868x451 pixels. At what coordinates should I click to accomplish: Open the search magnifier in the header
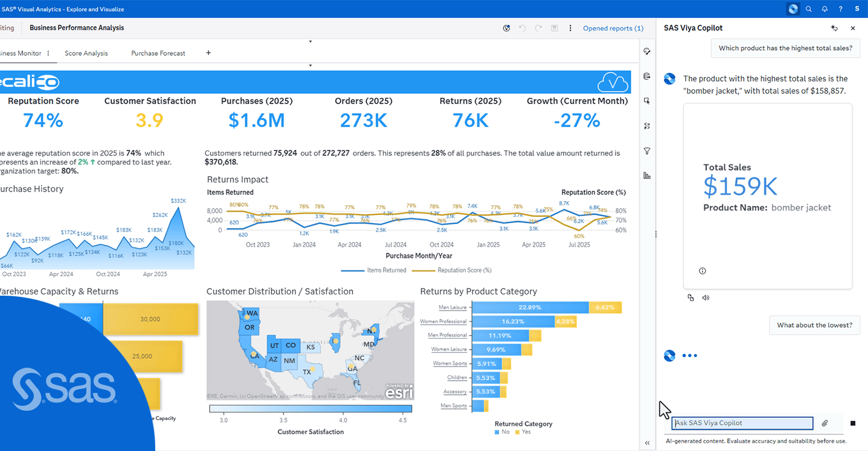pyautogui.click(x=809, y=9)
